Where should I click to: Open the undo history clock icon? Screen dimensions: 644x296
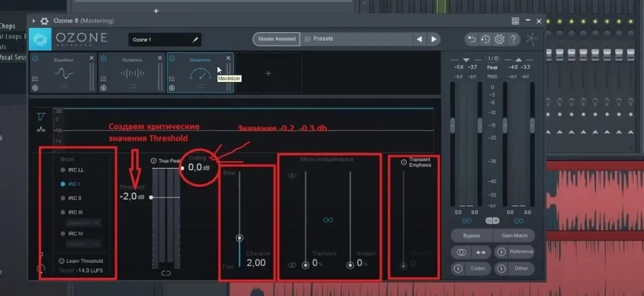[x=486, y=39]
